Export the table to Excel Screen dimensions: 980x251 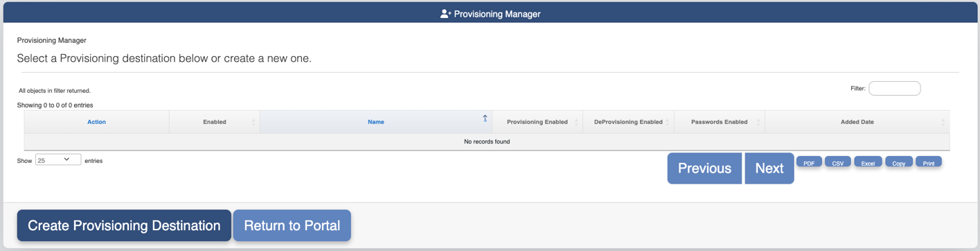868,162
